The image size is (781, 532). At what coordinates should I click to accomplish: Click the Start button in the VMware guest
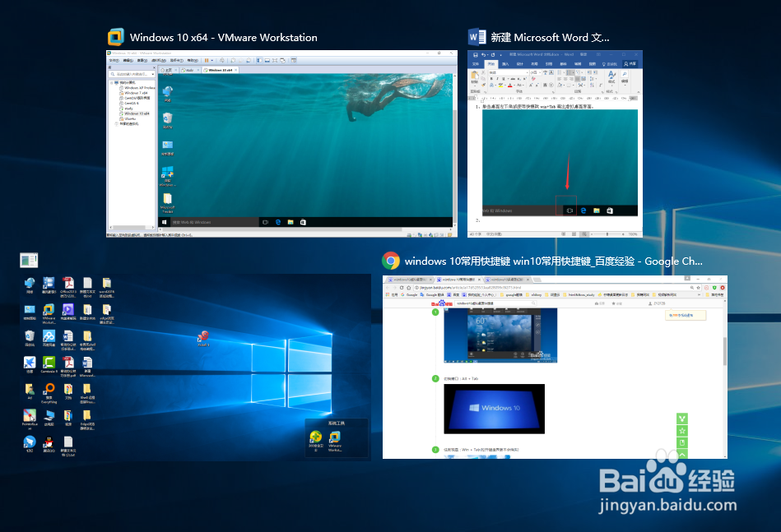[x=164, y=222]
